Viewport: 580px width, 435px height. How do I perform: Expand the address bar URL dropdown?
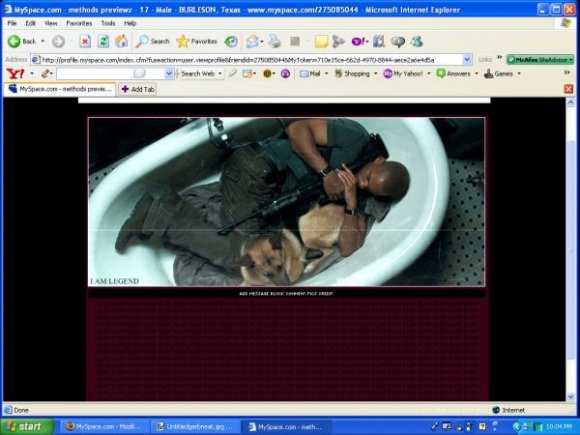[467, 60]
